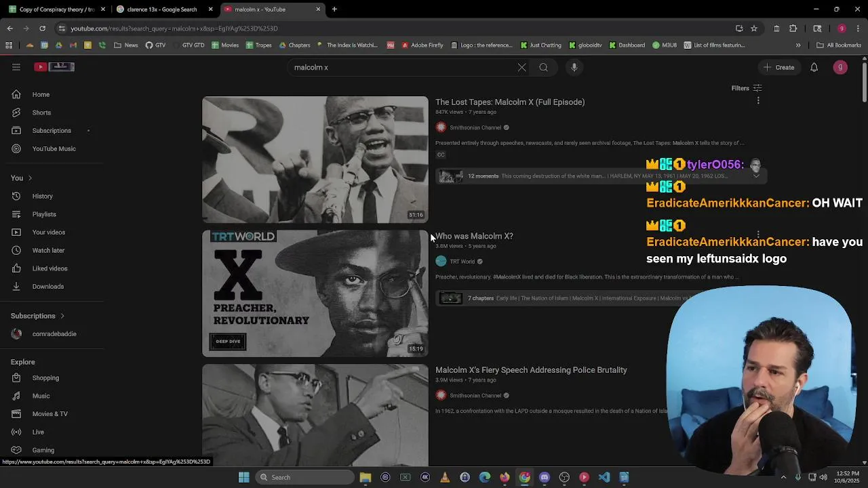Open Subscriptions in sidebar
The width and height of the screenshot is (868, 488).
52,131
